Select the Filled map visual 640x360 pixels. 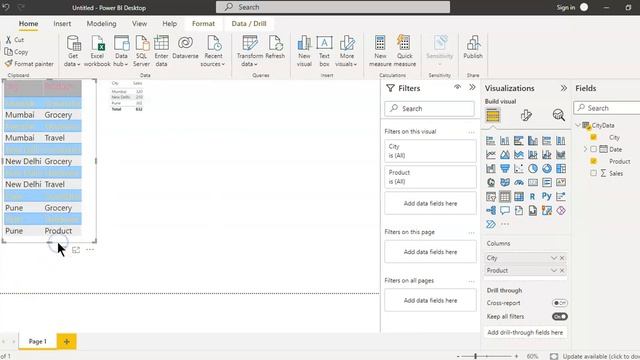pyautogui.click(x=505, y=182)
